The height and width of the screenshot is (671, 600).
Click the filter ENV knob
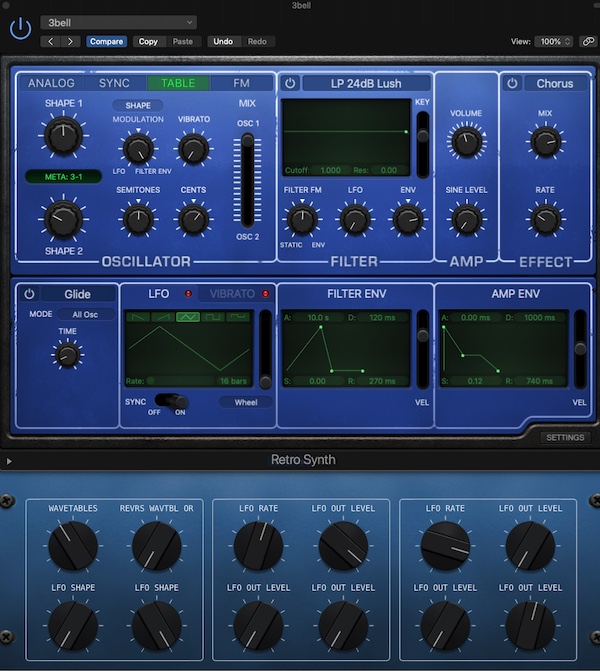tap(408, 220)
